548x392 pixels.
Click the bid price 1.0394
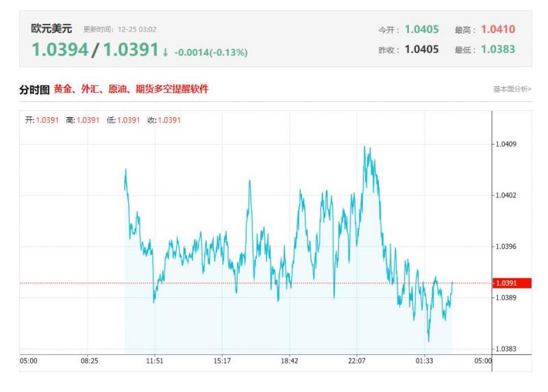pos(60,49)
